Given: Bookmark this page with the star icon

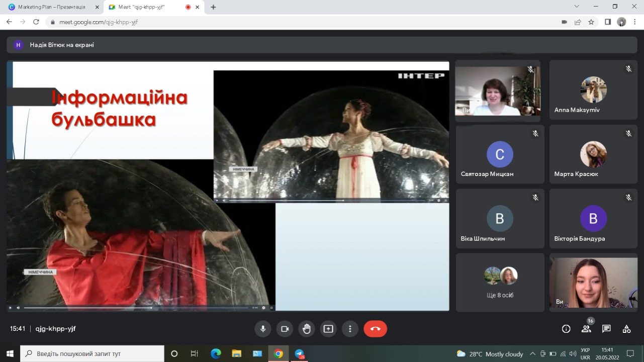Looking at the screenshot, I should coord(591,22).
